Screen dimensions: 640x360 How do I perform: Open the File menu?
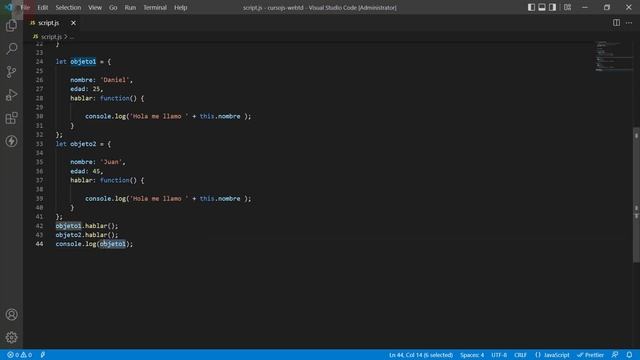tap(25, 7)
